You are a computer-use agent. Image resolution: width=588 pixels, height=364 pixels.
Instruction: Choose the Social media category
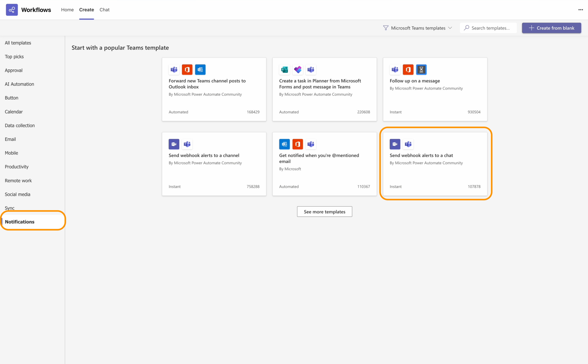[x=17, y=194]
